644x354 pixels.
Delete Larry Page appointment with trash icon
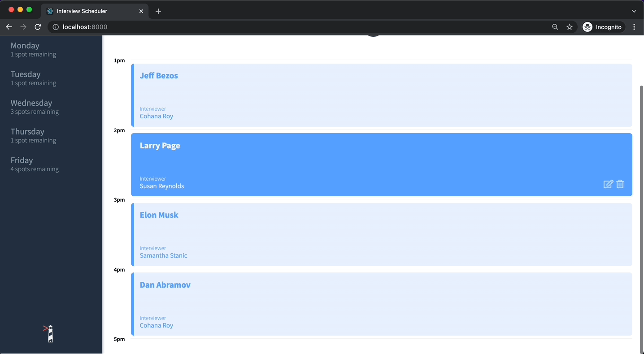620,184
